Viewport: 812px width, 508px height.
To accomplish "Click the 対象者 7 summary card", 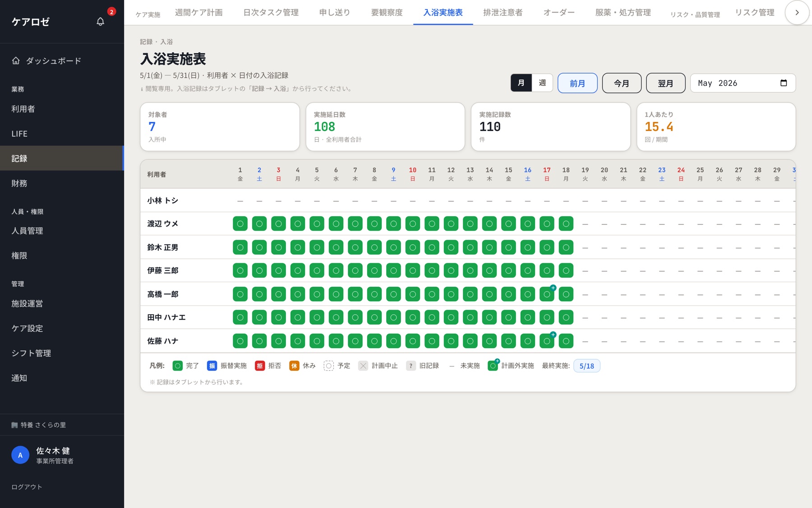I will 220,127.
